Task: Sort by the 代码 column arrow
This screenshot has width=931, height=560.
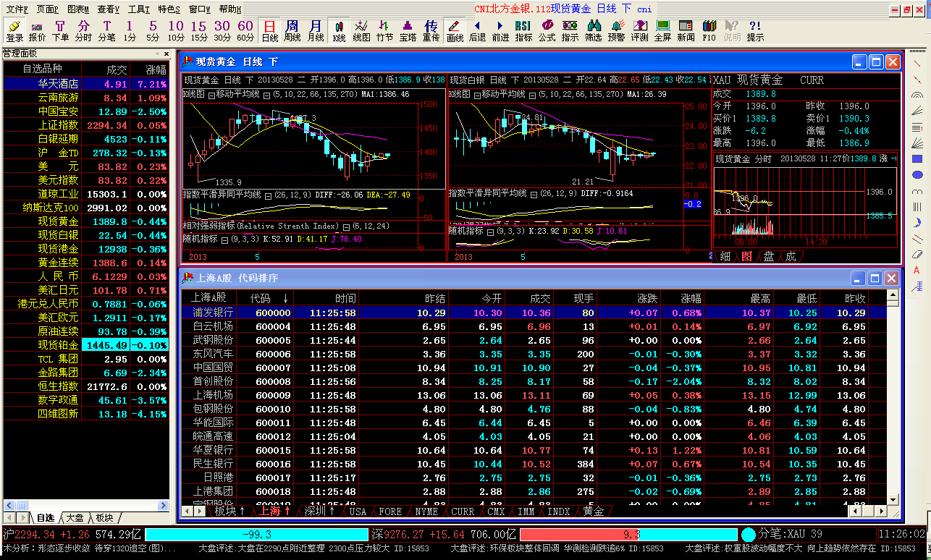Action: [285, 298]
